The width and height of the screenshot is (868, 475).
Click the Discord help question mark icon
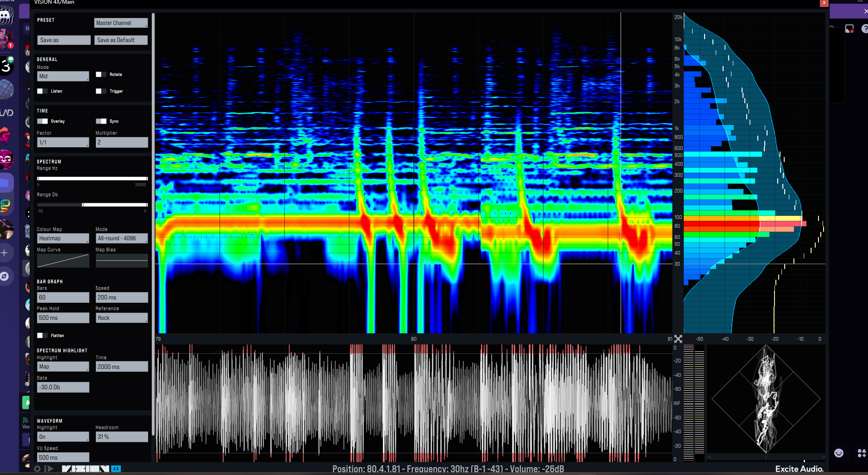pos(864,29)
